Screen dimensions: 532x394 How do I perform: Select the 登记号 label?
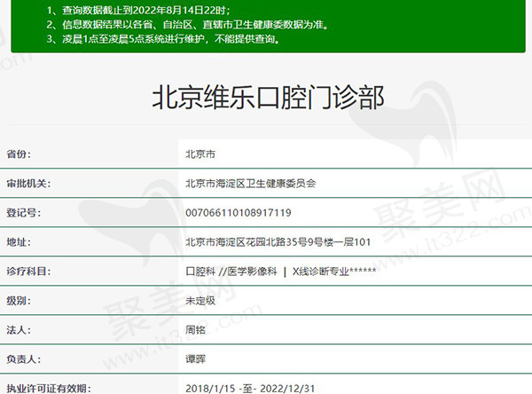tap(23, 213)
